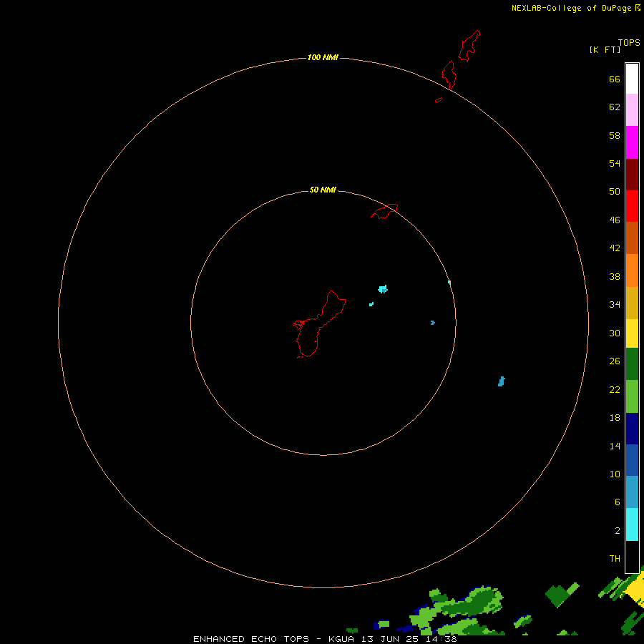
Task: Click the 38 value on the scale
Action: [x=615, y=277]
